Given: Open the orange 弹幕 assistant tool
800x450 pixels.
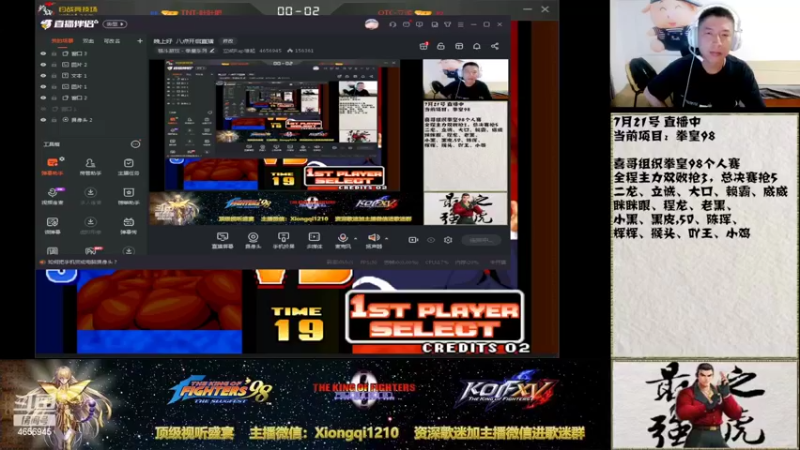Looking at the screenshot, I should pyautogui.click(x=53, y=166).
